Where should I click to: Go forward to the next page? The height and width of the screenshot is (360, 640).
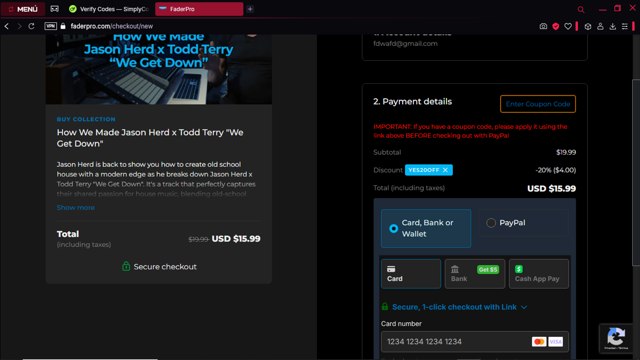(x=19, y=26)
